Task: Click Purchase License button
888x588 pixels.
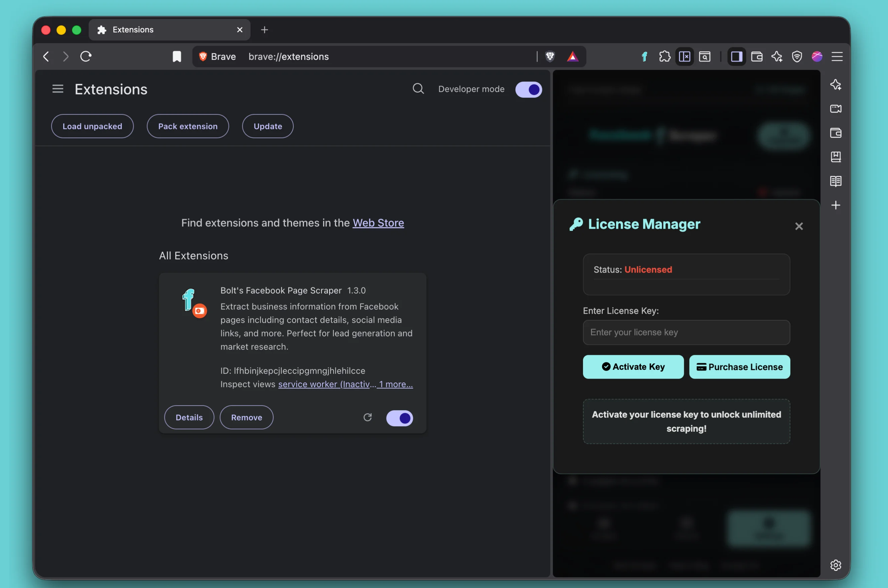Action: tap(740, 367)
